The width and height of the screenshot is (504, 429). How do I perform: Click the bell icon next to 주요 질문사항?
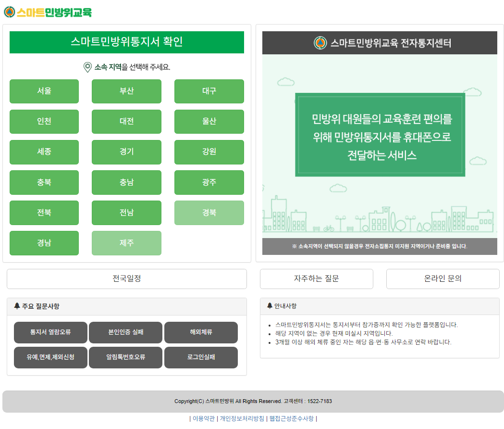point(17,306)
